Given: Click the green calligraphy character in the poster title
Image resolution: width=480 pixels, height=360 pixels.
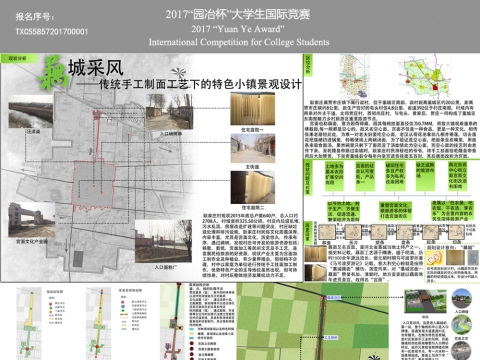Looking at the screenshot, I should tap(53, 73).
